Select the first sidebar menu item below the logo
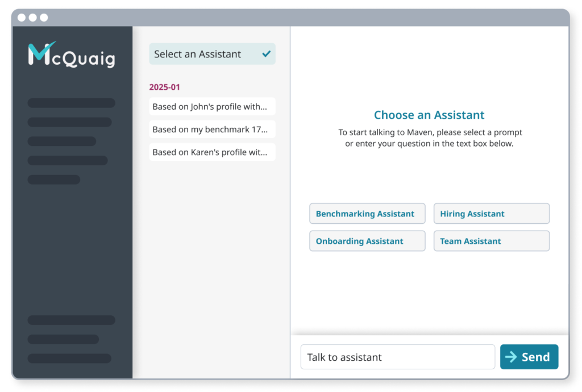Viewport: 582px width, 392px height. 72,103
